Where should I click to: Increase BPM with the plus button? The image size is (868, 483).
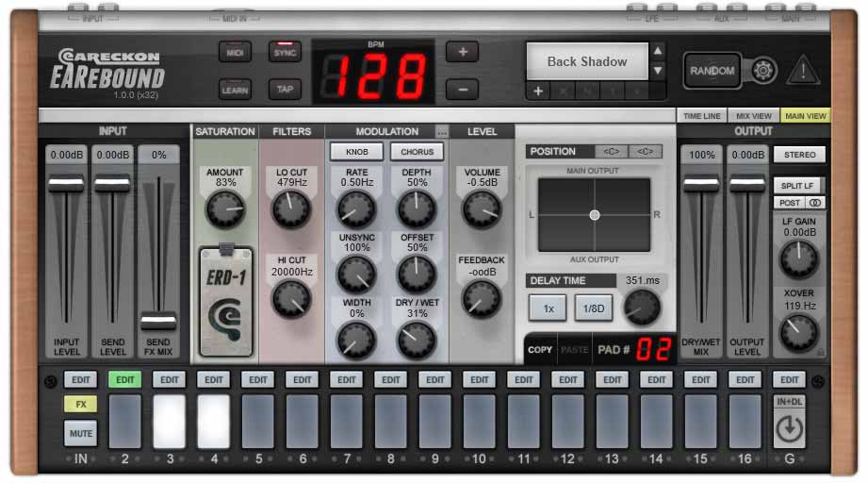click(x=462, y=52)
